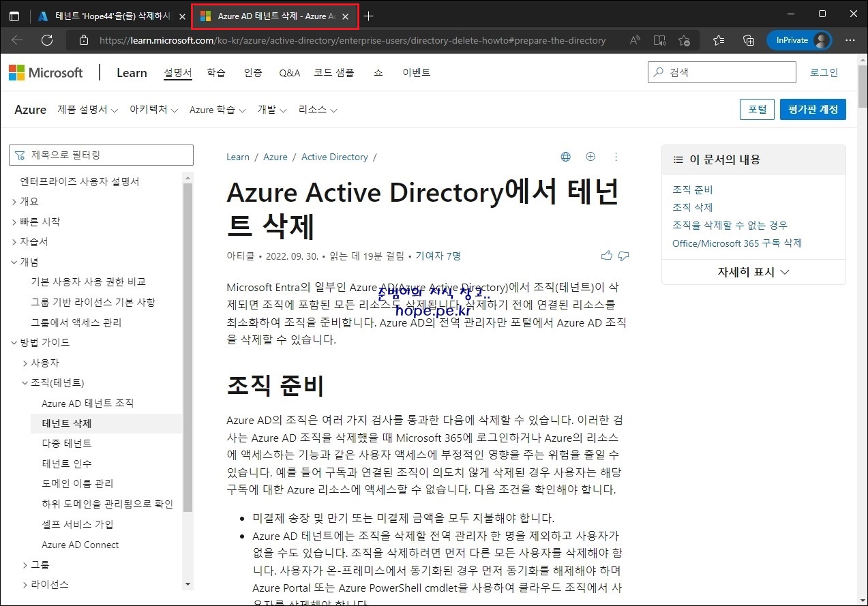
Task: Close the 테넌트 'Hope44' tab
Action: [x=181, y=16]
